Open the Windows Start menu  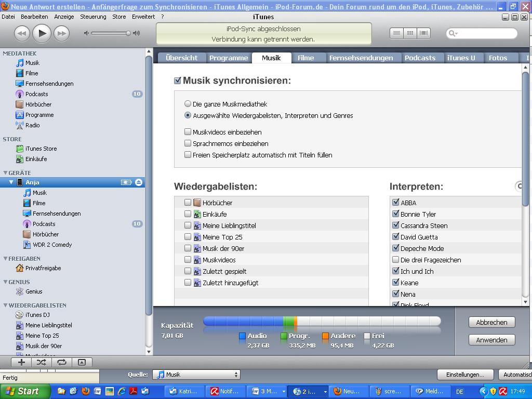click(25, 391)
